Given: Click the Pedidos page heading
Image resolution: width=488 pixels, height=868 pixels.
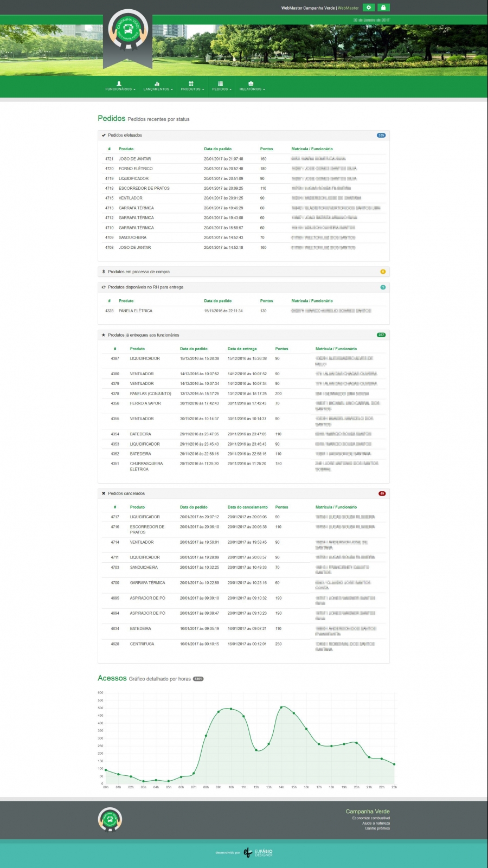Looking at the screenshot, I should pyautogui.click(x=112, y=118).
